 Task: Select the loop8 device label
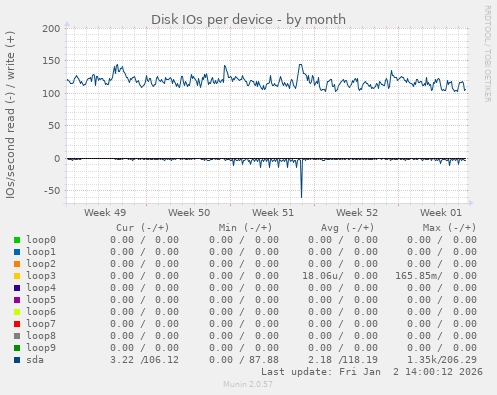[x=41, y=336]
